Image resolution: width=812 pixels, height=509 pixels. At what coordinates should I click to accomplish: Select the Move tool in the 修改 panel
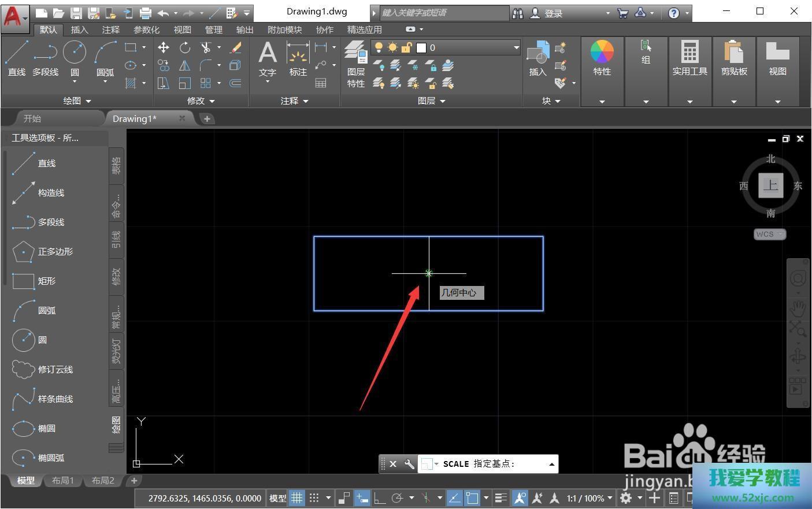tap(164, 48)
